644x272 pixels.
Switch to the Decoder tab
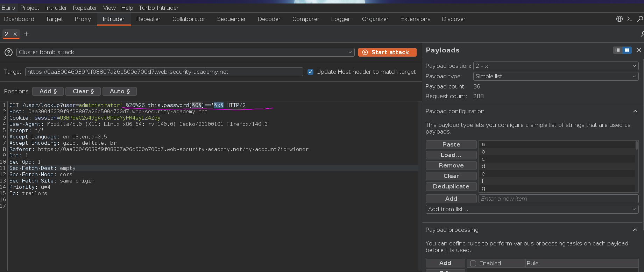[x=269, y=19]
